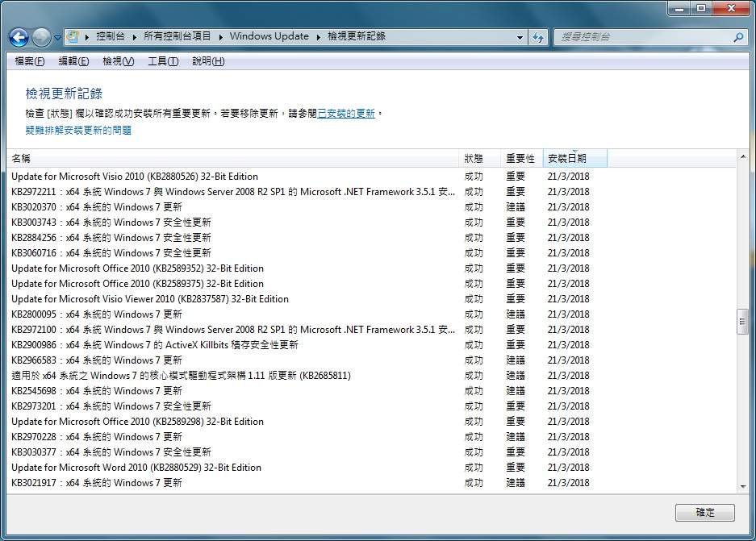
Task: Sort by the 狀態 column header
Action: [x=480, y=159]
